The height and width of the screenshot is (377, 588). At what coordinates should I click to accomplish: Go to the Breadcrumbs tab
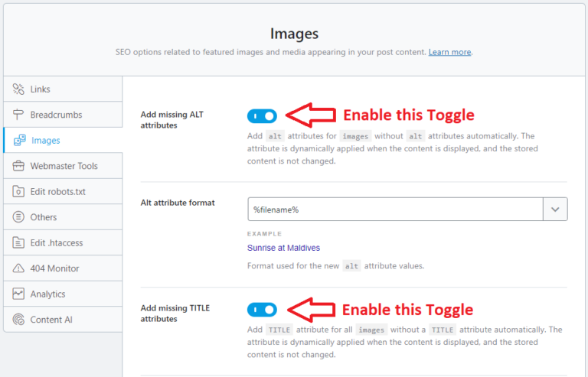tap(56, 115)
